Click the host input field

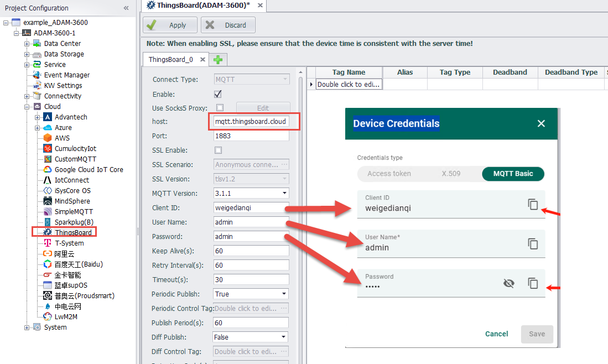pyautogui.click(x=251, y=122)
